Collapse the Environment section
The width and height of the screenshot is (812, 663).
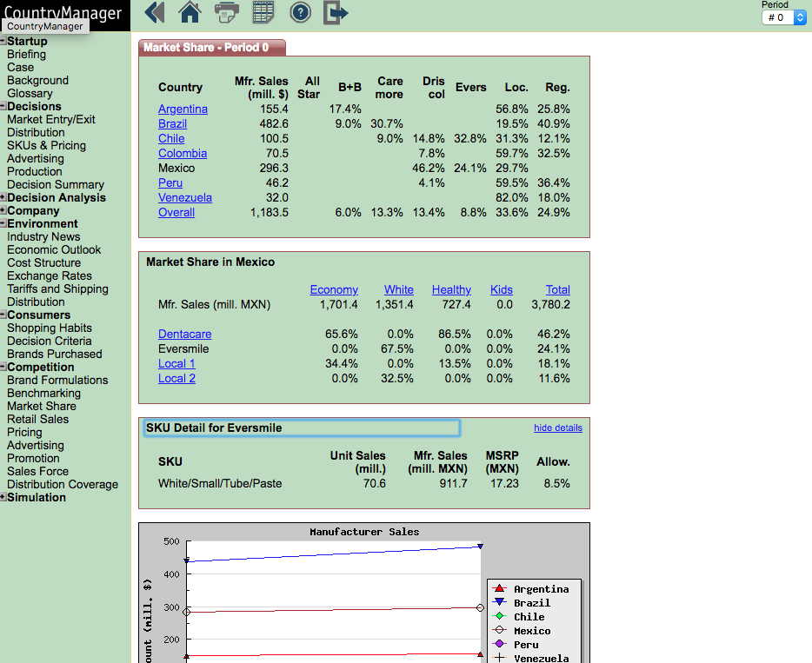(3, 223)
